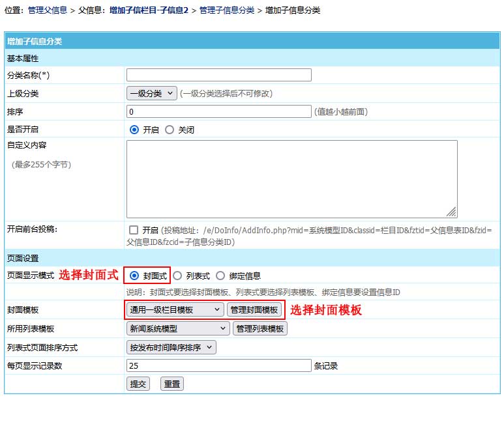Expand the 封面模板 dropdown
Screen dimensions: 504x428
click(x=175, y=310)
